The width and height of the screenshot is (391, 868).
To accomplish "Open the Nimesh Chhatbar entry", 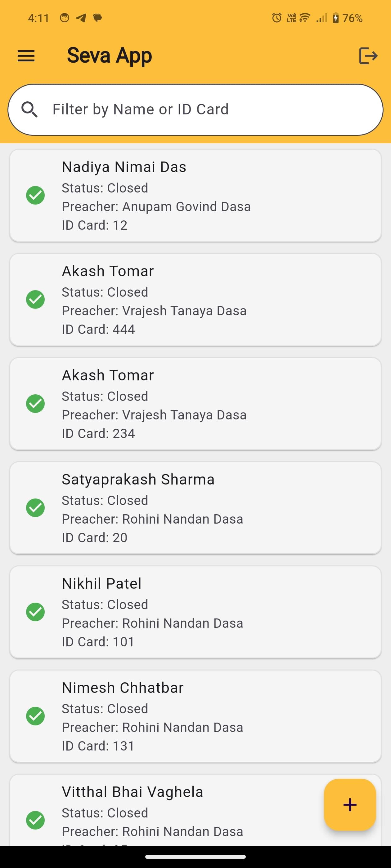I will click(x=195, y=716).
